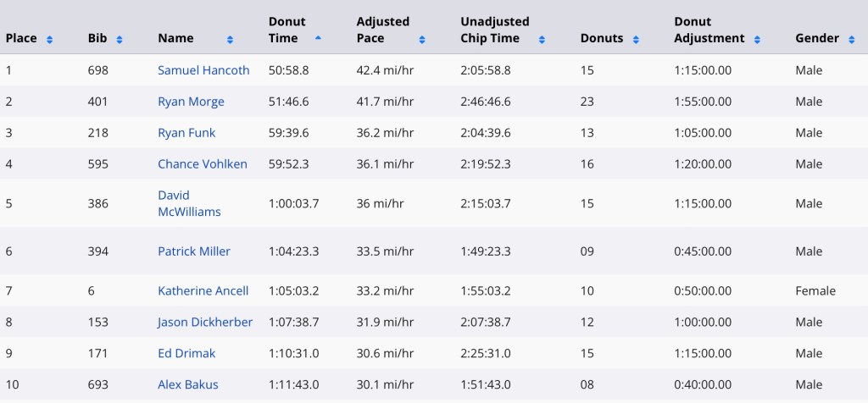Sort by Donut Adjustment arrow icon
This screenshot has width=868, height=403.
757,39
